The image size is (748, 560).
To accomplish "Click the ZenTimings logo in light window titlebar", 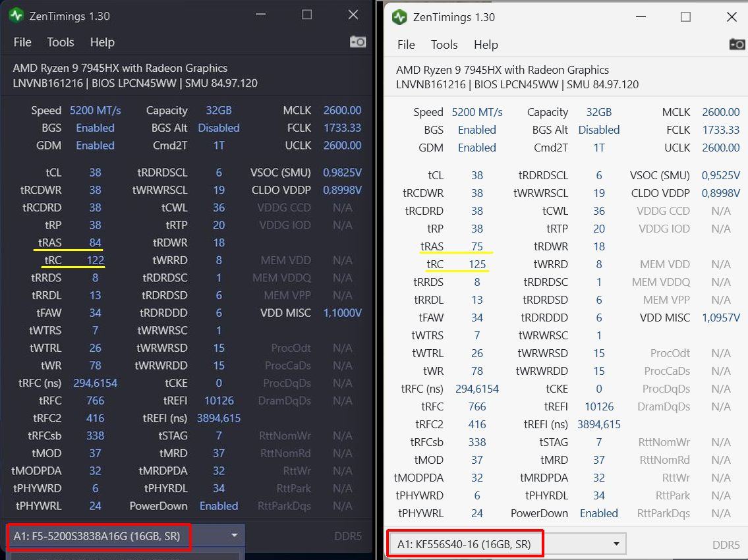I will (399, 17).
